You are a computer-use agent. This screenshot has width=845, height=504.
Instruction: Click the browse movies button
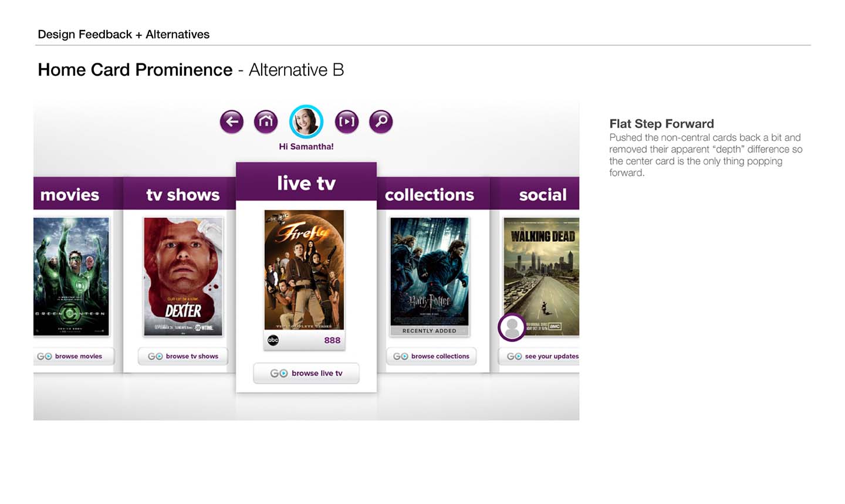click(73, 356)
